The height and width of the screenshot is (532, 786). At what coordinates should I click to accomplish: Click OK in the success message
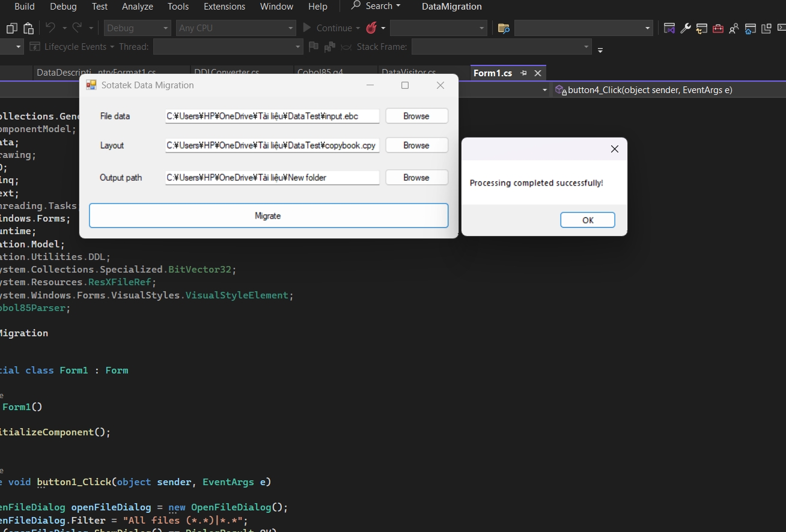pos(588,220)
